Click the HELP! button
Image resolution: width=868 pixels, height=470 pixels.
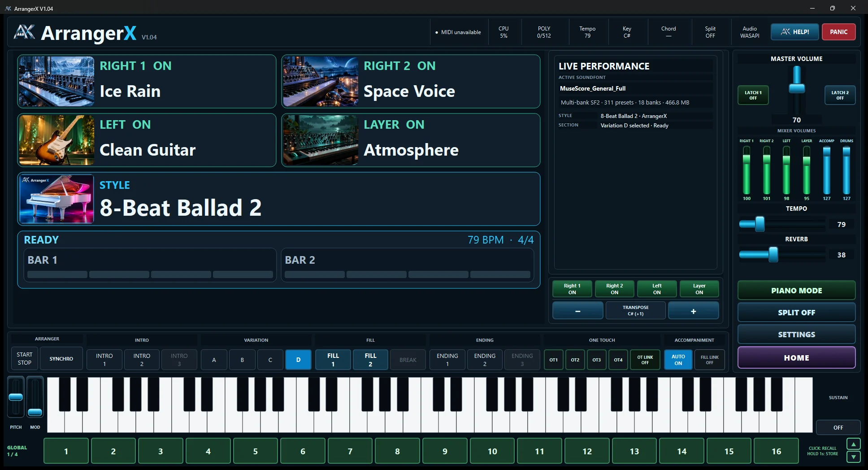tap(795, 32)
